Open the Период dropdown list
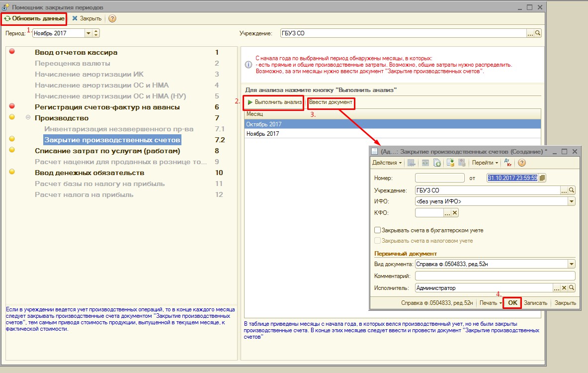 click(88, 33)
